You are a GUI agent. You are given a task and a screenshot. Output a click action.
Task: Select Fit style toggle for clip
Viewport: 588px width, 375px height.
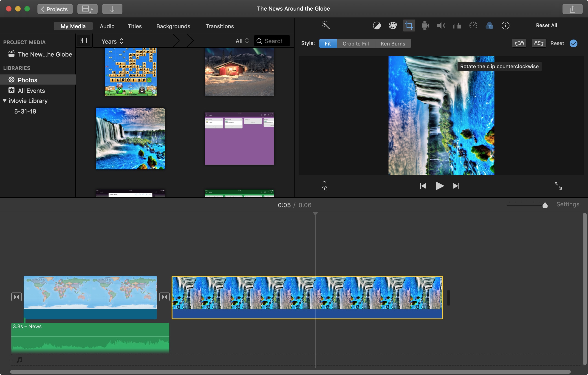tap(328, 43)
